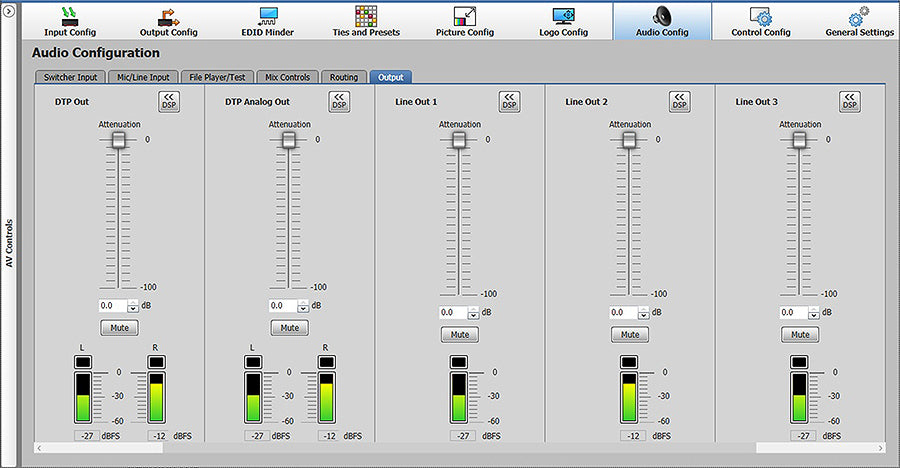The width and height of the screenshot is (900, 468).
Task: Open EDID Minder page
Action: pyautogui.click(x=267, y=21)
